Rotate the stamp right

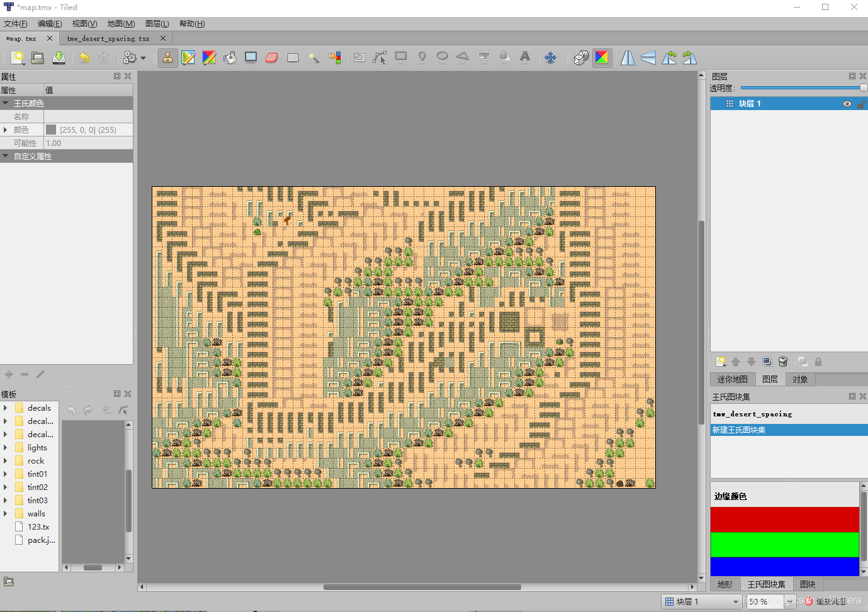point(690,58)
